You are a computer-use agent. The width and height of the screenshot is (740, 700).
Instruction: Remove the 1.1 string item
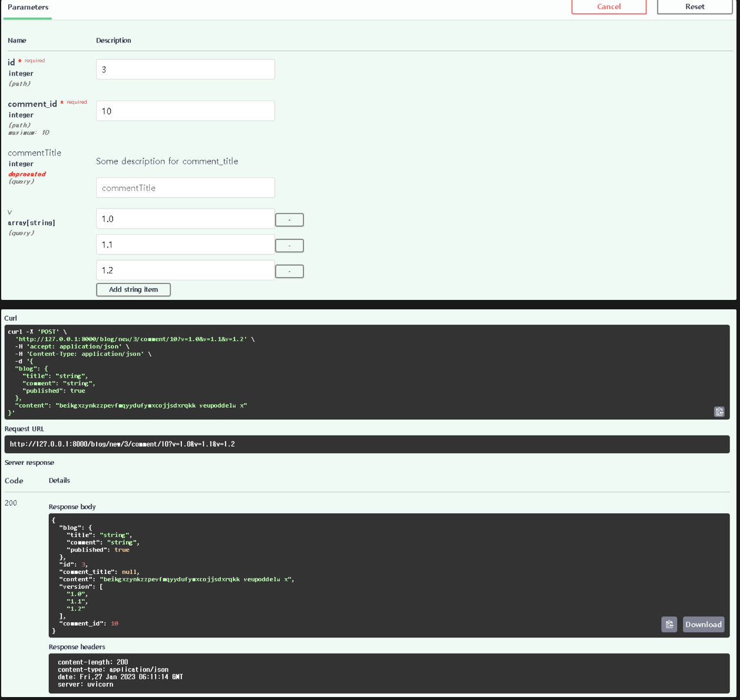(x=289, y=246)
